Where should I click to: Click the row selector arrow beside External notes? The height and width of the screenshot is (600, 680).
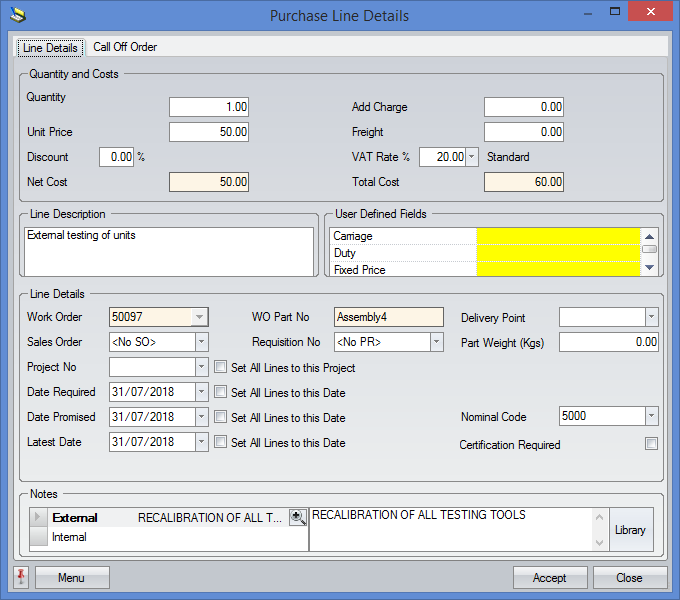pyautogui.click(x=39, y=518)
